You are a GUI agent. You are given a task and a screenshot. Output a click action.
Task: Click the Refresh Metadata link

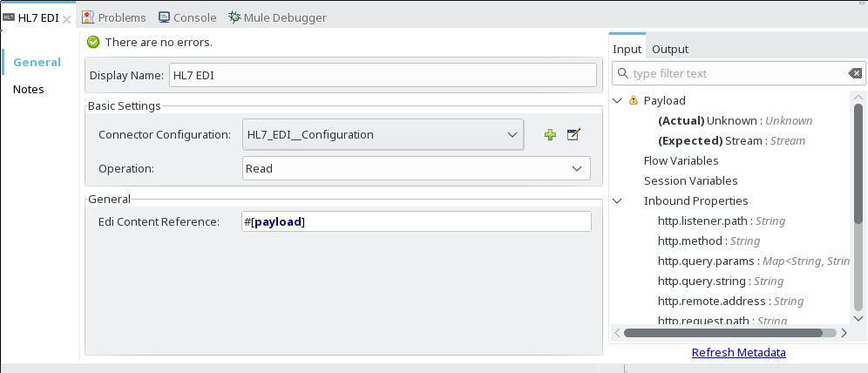click(x=738, y=353)
